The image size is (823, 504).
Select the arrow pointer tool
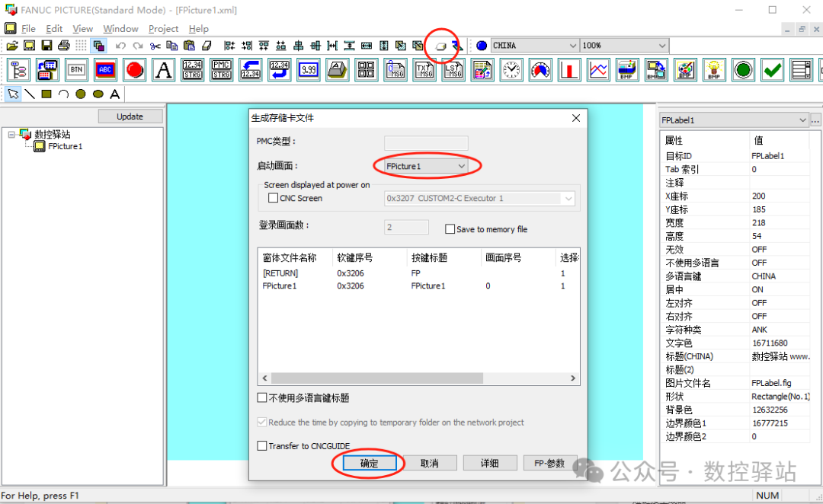click(x=13, y=94)
